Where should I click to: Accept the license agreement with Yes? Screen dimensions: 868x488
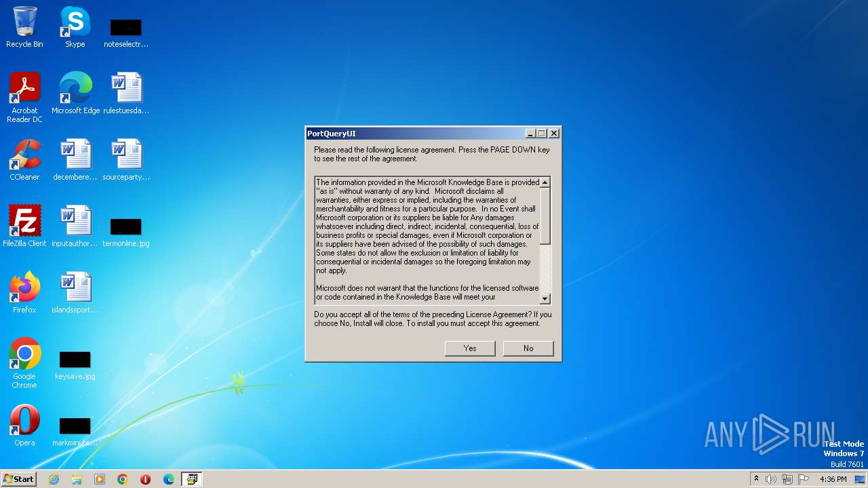[470, 348]
